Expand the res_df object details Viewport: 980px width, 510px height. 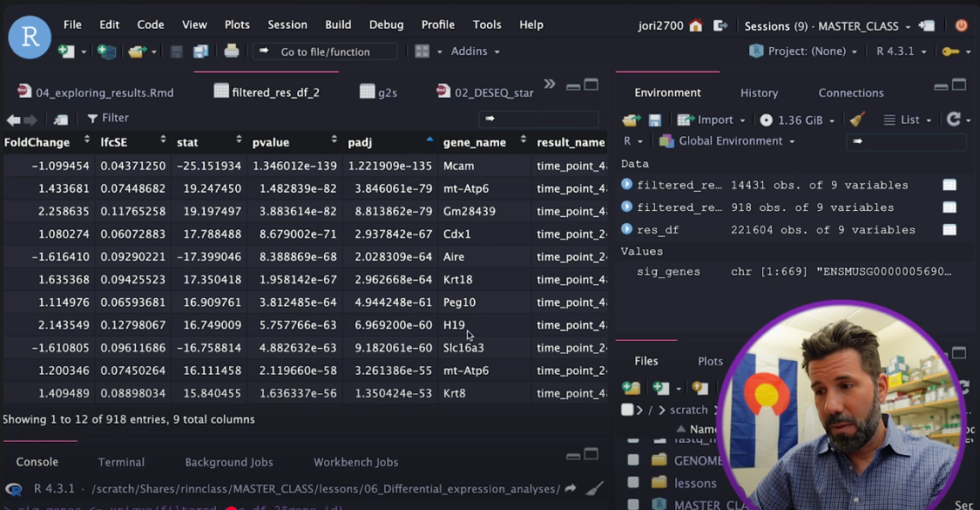click(x=627, y=229)
